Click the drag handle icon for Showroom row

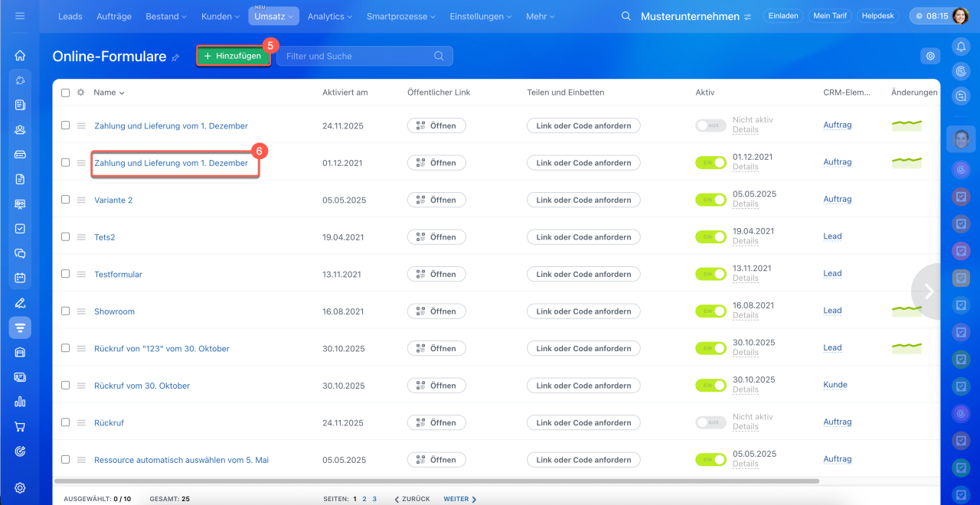point(81,311)
